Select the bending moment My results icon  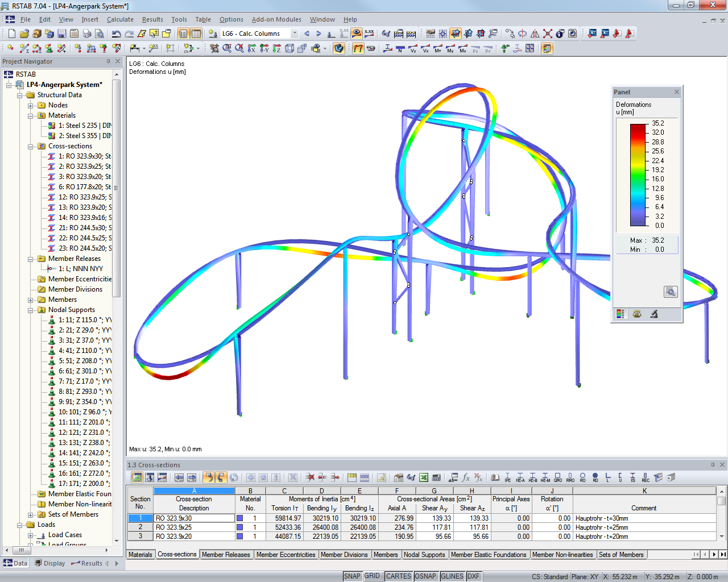click(449, 48)
